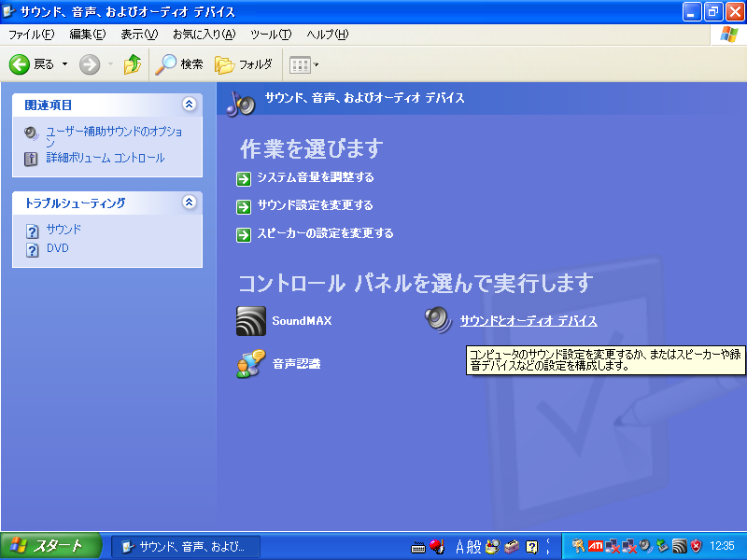Screen dimensions: 747x560
Task: Click the arrow icon beside スピーカーの設定を変更する
Action: click(x=244, y=235)
